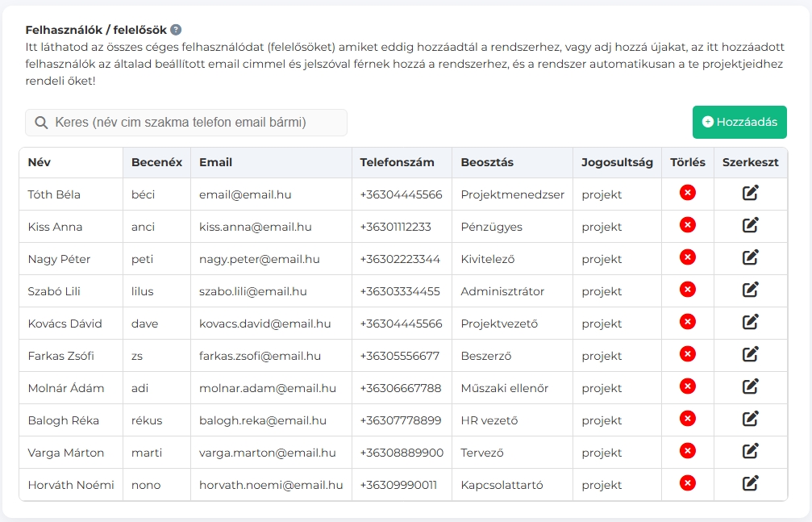Click the Törlés column header
812x522 pixels.
click(x=688, y=163)
